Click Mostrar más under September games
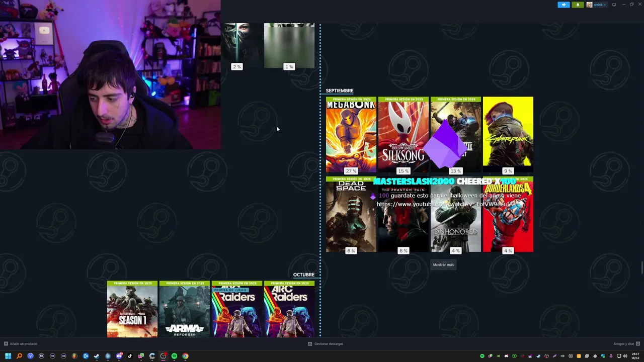This screenshot has height=362, width=644. [443, 264]
